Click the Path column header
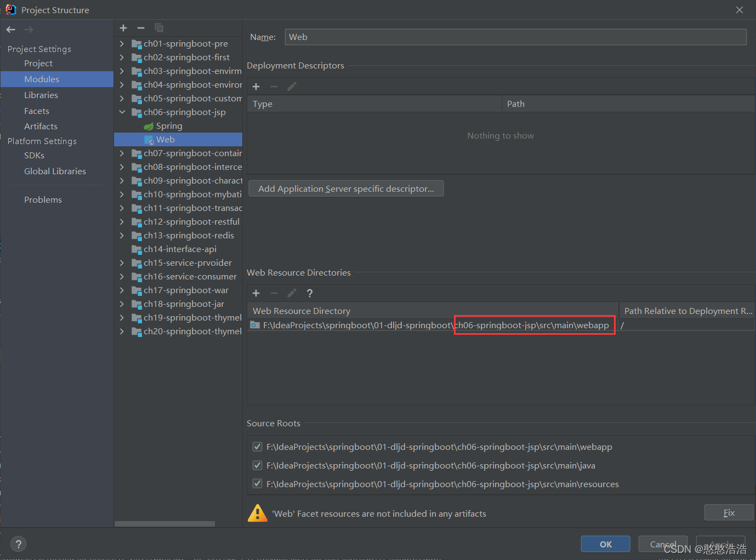This screenshot has width=756, height=560. tap(628, 104)
